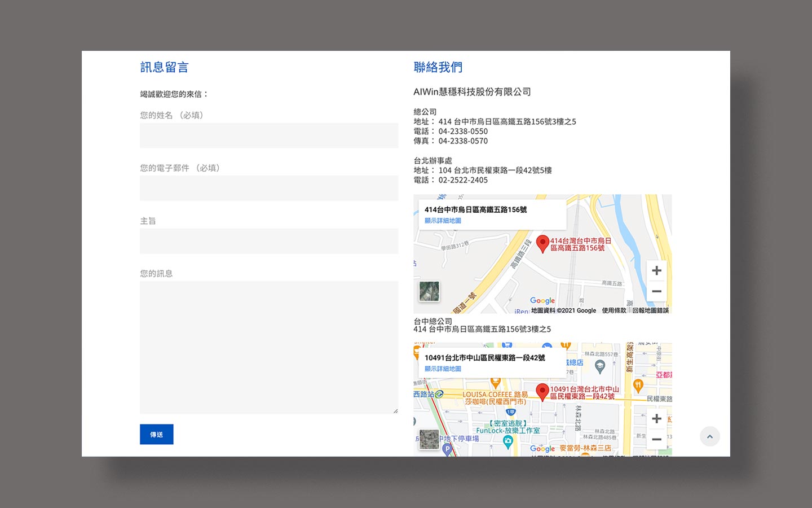
Task: Open 顯示詳細地圖 link for Taichung address
Action: coord(443,221)
